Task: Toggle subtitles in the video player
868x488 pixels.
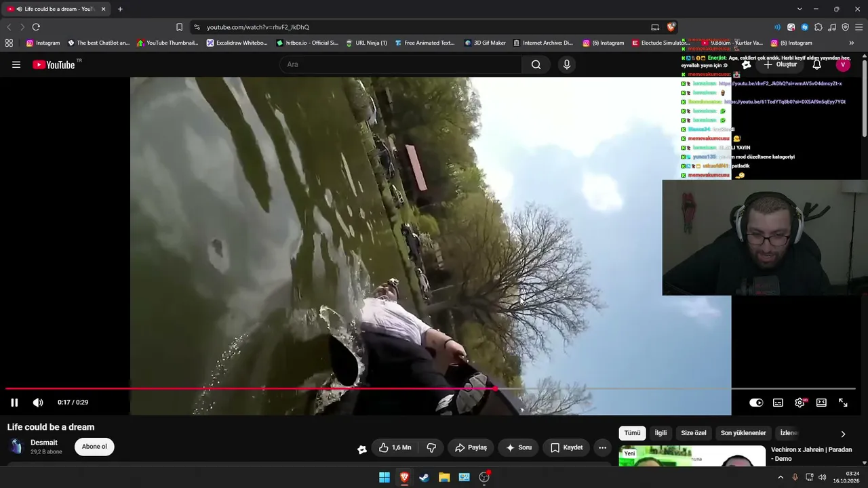Action: pyautogui.click(x=778, y=403)
